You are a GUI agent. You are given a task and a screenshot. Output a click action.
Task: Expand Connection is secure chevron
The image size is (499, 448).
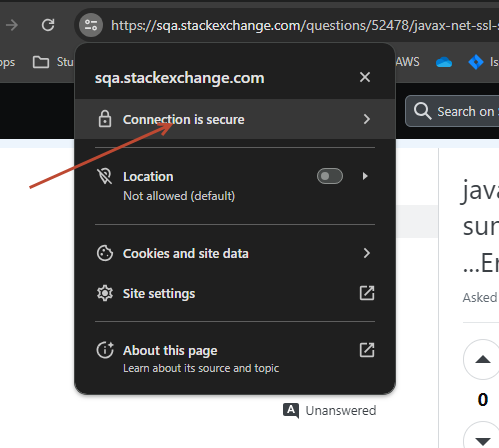click(367, 119)
